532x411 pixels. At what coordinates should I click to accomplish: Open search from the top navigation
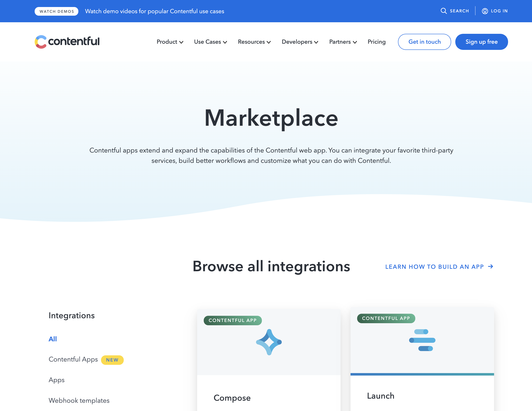(454, 11)
